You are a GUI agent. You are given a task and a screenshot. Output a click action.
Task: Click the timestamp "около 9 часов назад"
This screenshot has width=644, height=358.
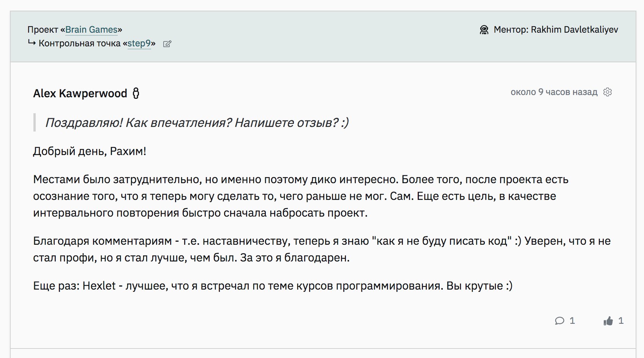point(554,92)
